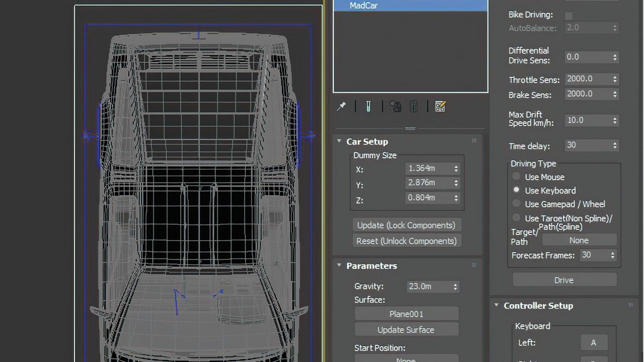Select the Use Mouse driving type
Image resolution: width=644 pixels, height=362 pixels.
pyautogui.click(x=516, y=176)
